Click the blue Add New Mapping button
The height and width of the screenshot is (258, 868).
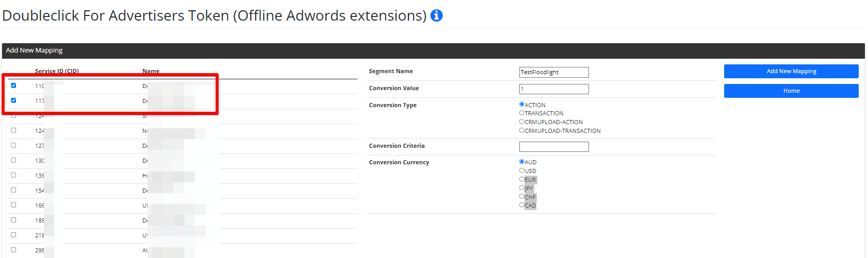[791, 71]
